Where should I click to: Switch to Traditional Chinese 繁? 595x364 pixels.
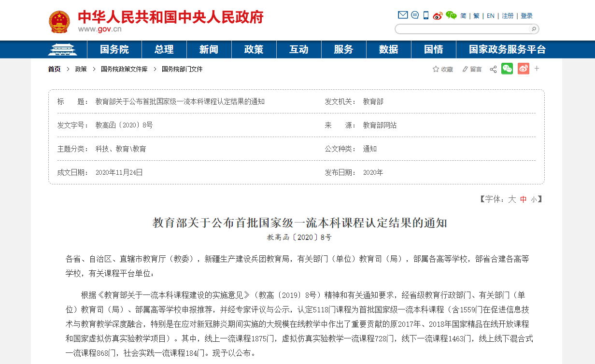click(x=477, y=16)
